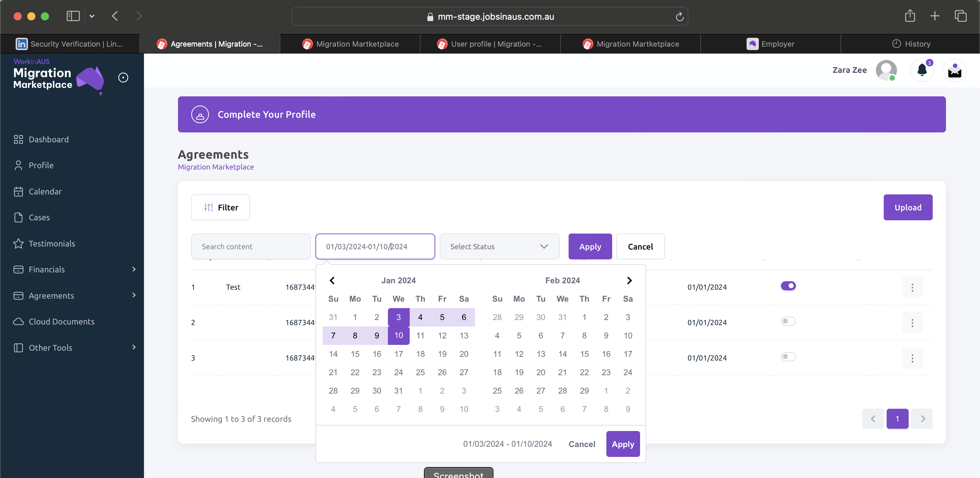Open the mail envelope icon

954,70
